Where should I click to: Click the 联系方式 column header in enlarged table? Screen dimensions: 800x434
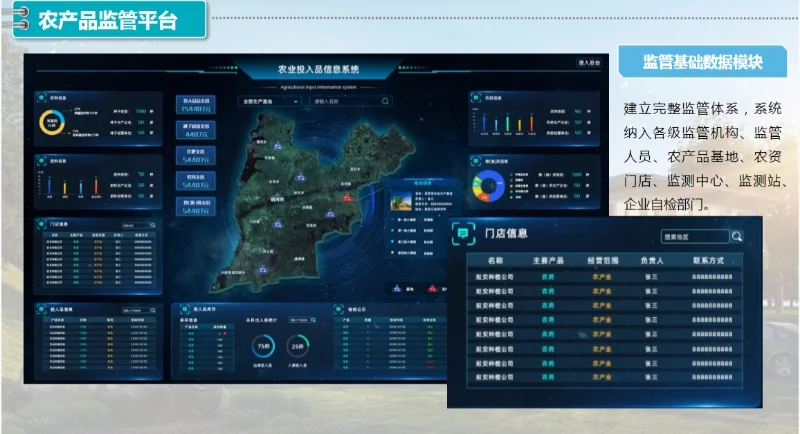click(x=708, y=261)
